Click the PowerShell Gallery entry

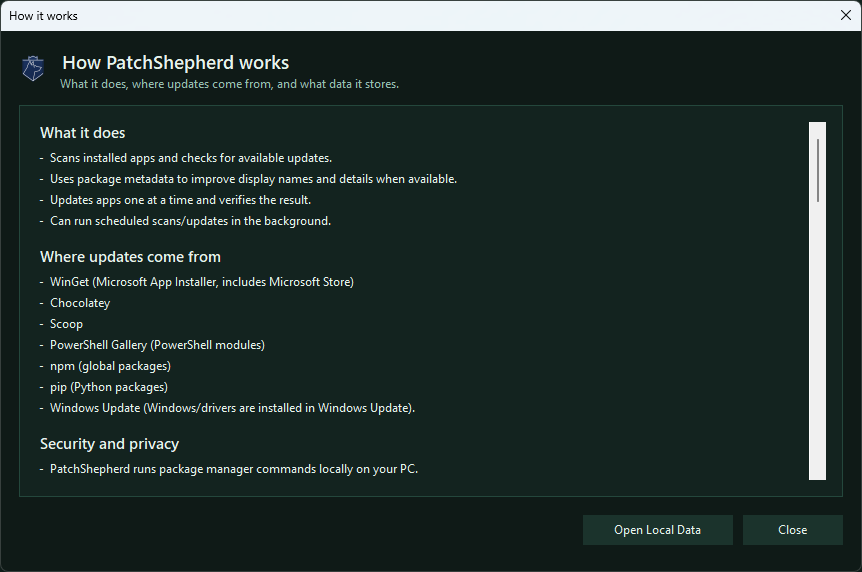[157, 345]
